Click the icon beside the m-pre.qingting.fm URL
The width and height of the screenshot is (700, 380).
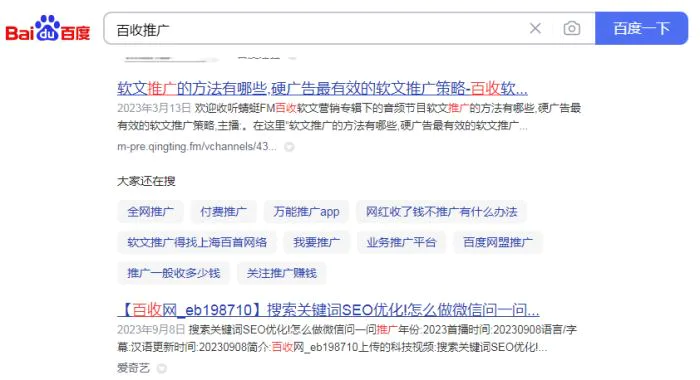(x=289, y=147)
